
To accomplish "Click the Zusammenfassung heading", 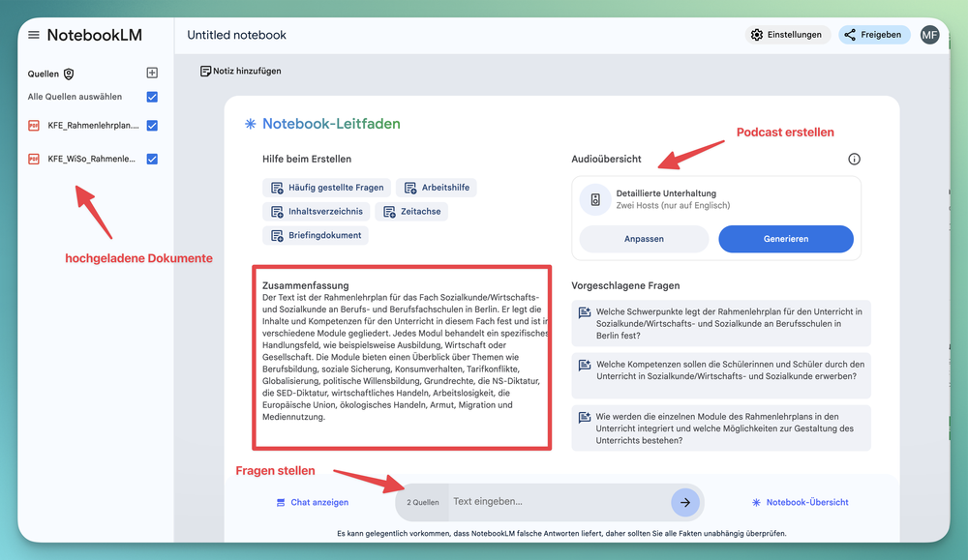I will click(x=306, y=285).
